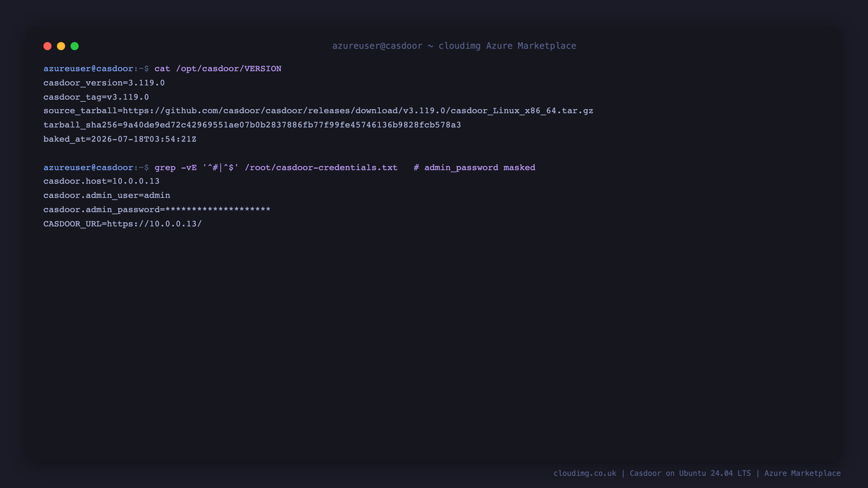This screenshot has height=488, width=868.
Task: Click the grep -vE casdoor-credentials.txt command
Action: (276, 167)
